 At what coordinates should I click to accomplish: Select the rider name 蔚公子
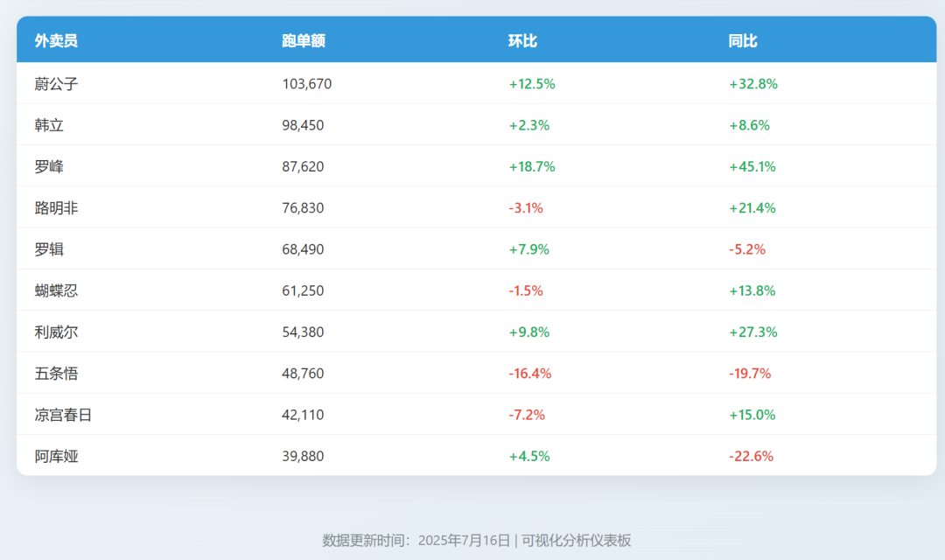coord(55,83)
